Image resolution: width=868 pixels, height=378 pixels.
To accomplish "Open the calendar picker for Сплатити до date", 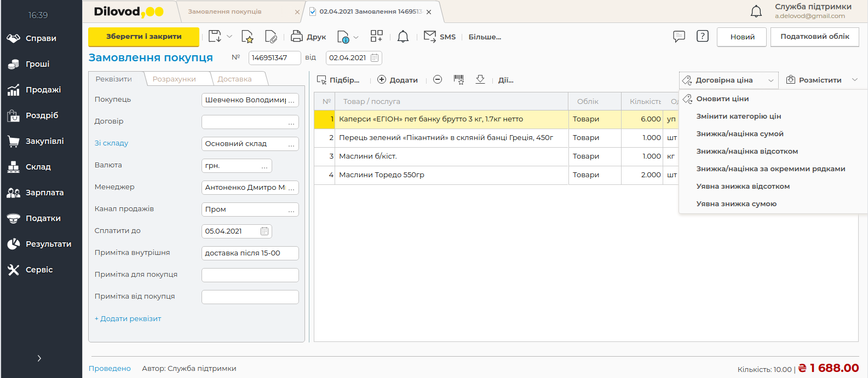I will 265,231.
